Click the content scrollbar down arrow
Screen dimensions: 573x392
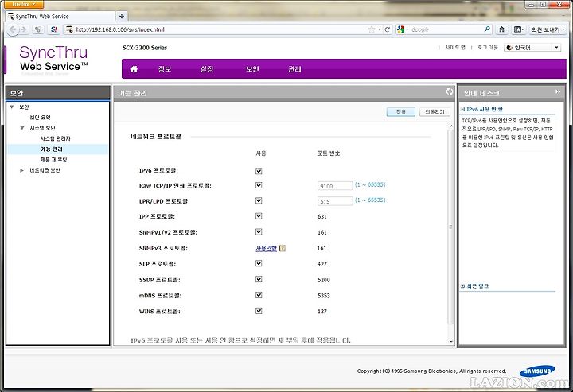click(x=451, y=342)
